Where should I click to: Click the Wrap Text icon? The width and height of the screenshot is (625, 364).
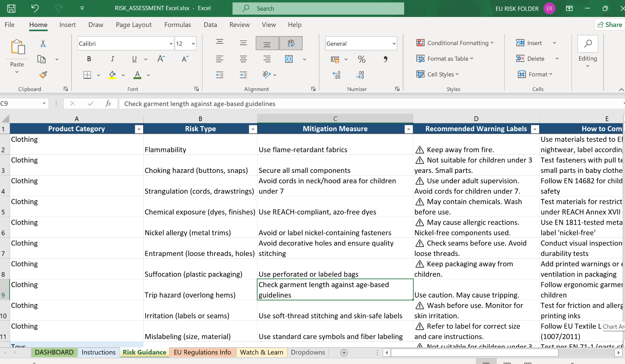click(291, 43)
